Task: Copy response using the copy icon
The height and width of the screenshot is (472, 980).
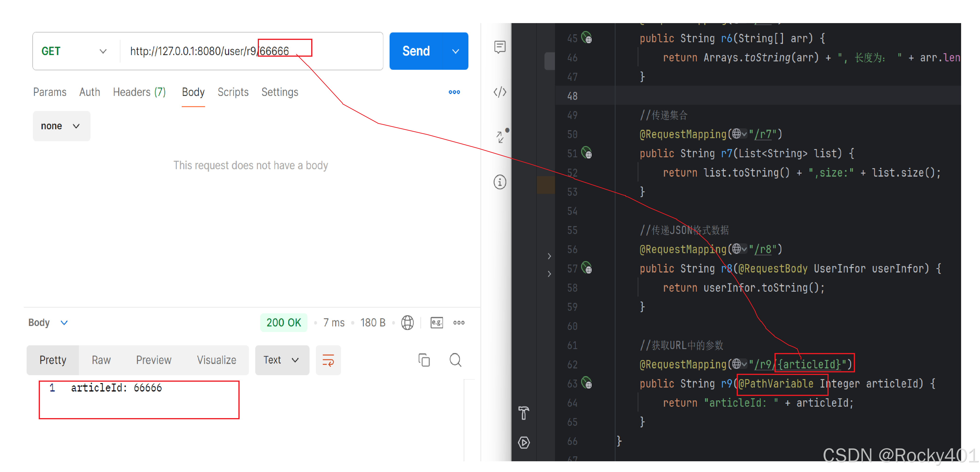Action: tap(424, 360)
